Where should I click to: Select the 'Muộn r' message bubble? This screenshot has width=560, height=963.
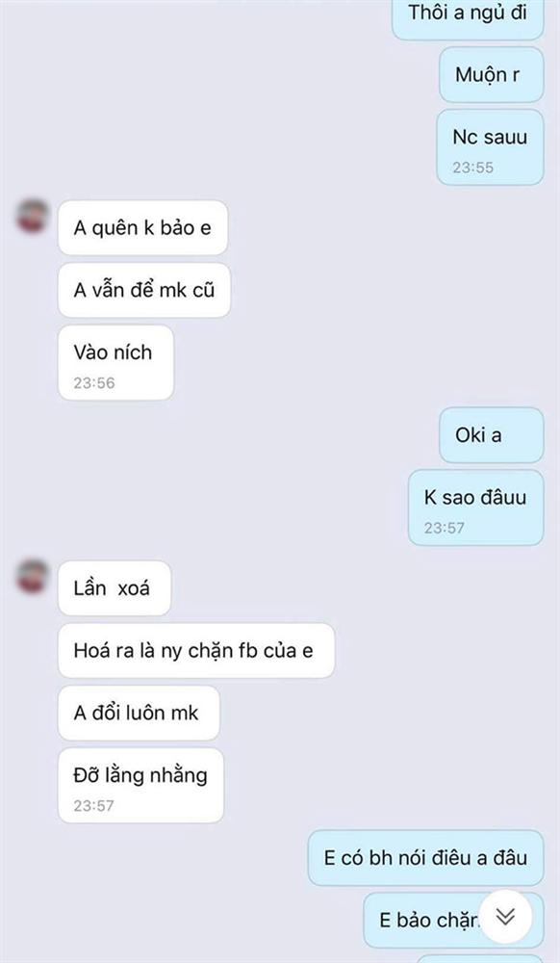(x=492, y=75)
